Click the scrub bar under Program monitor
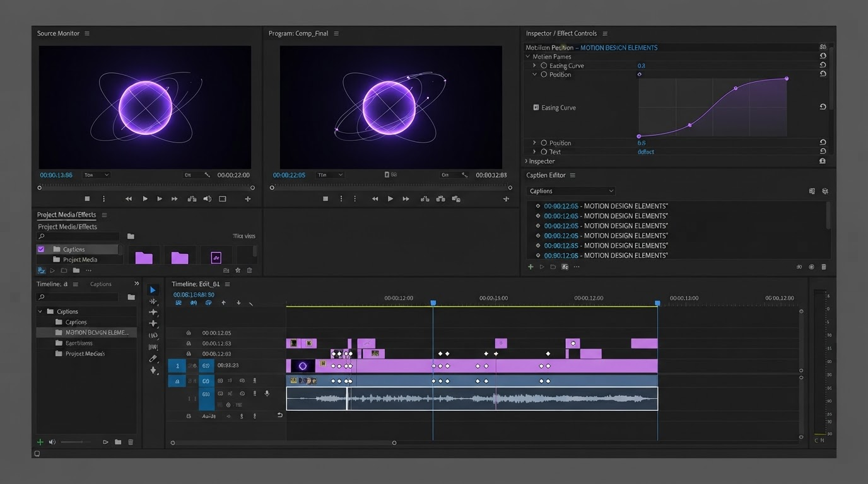 [x=390, y=187]
